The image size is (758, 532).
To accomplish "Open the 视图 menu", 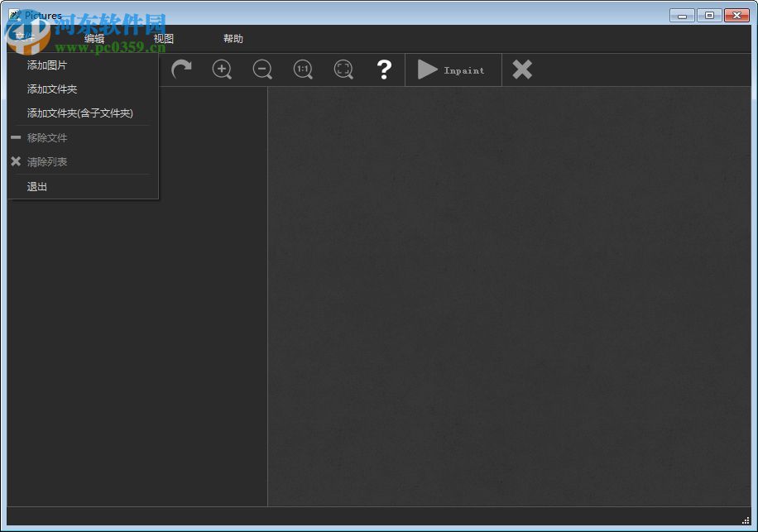I will point(163,39).
